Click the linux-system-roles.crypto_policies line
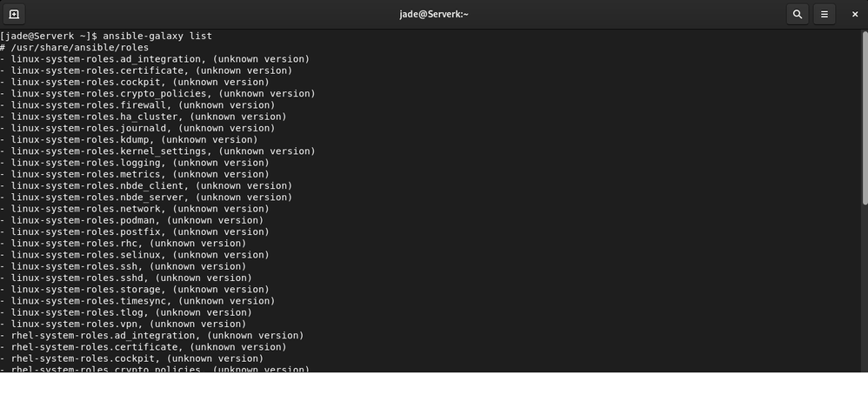Image resolution: width=868 pixels, height=402 pixels. click(x=157, y=93)
